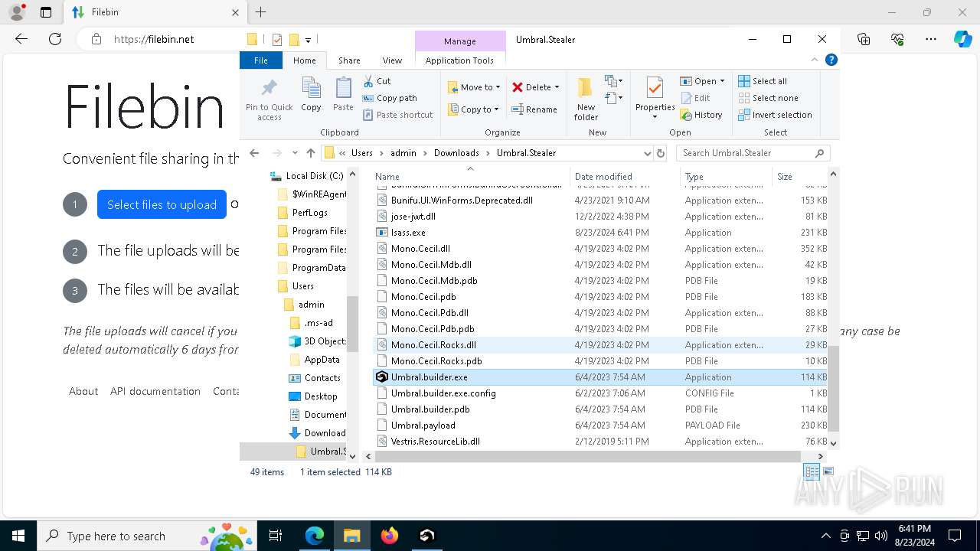This screenshot has height=551, width=980.
Task: Switch to the Share ribbon tab
Action: coord(349,60)
